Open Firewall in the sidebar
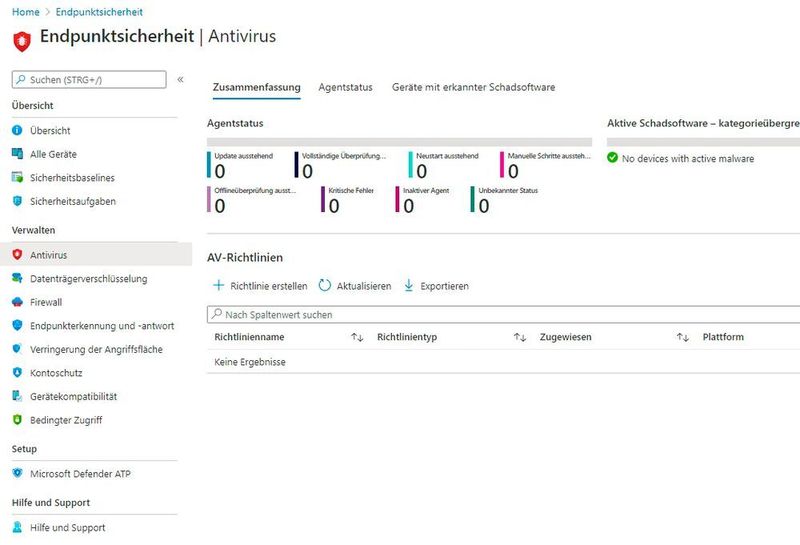This screenshot has height=545, width=800. (x=46, y=302)
